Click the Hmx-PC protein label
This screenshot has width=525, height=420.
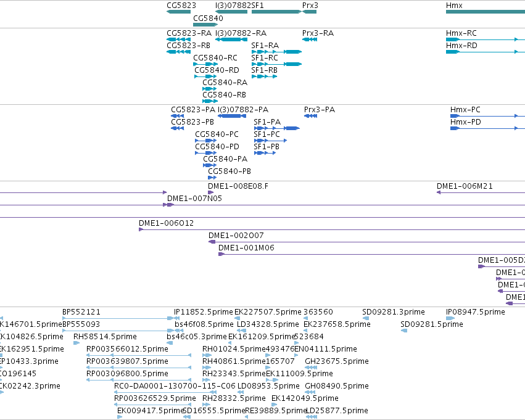(x=465, y=110)
